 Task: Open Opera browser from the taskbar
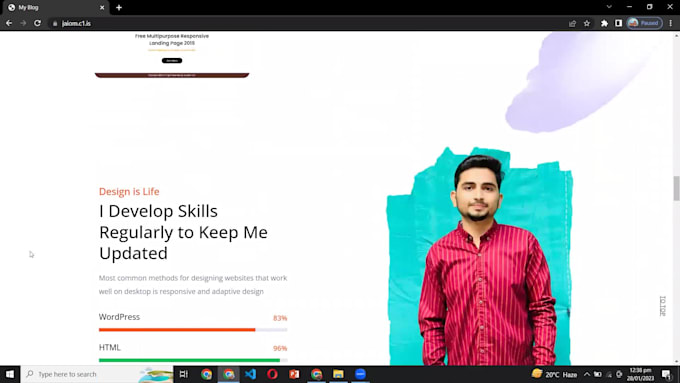(x=272, y=374)
